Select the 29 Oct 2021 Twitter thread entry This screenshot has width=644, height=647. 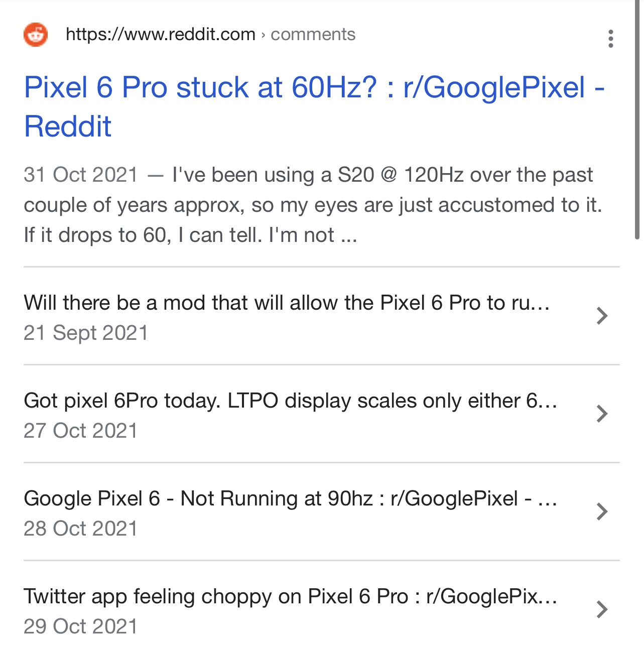coord(81,626)
